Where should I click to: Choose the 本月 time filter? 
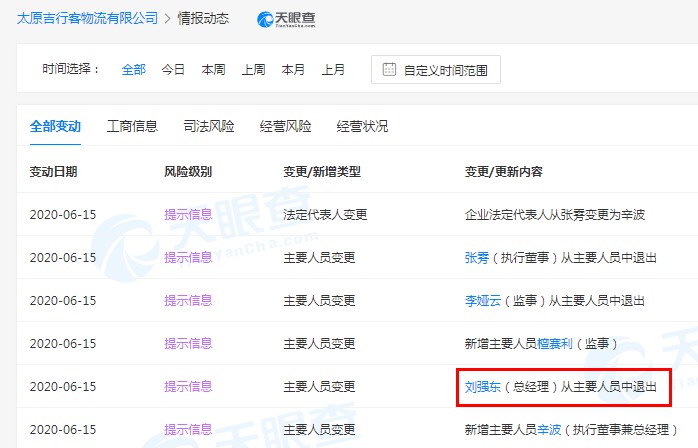point(293,69)
